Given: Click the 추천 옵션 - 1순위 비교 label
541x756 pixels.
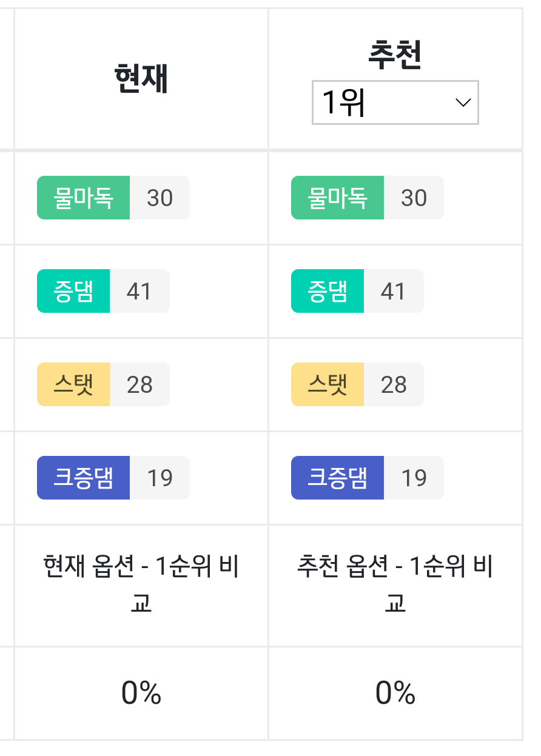Looking at the screenshot, I should (x=395, y=585).
